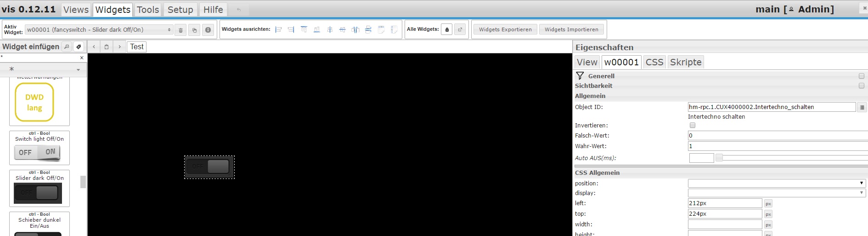Screen dimensions: 868x236
Task: Click the copy widget icon
Action: (194, 30)
